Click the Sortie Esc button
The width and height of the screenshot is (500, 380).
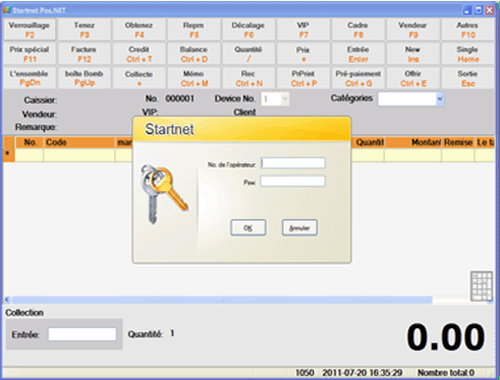pyautogui.click(x=468, y=79)
